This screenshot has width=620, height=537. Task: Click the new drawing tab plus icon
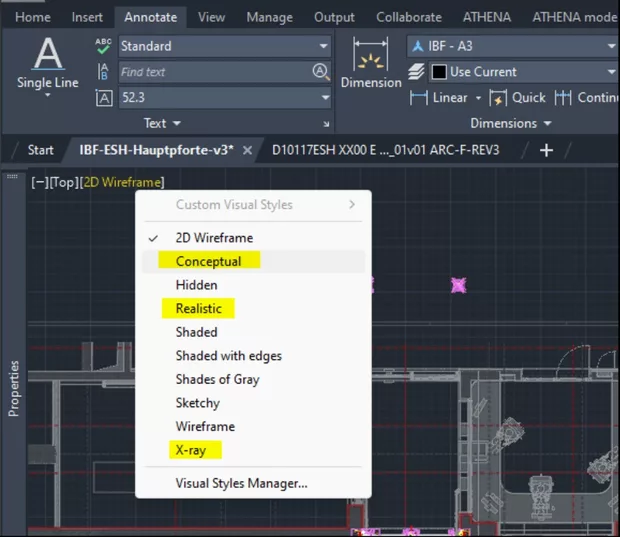point(546,150)
